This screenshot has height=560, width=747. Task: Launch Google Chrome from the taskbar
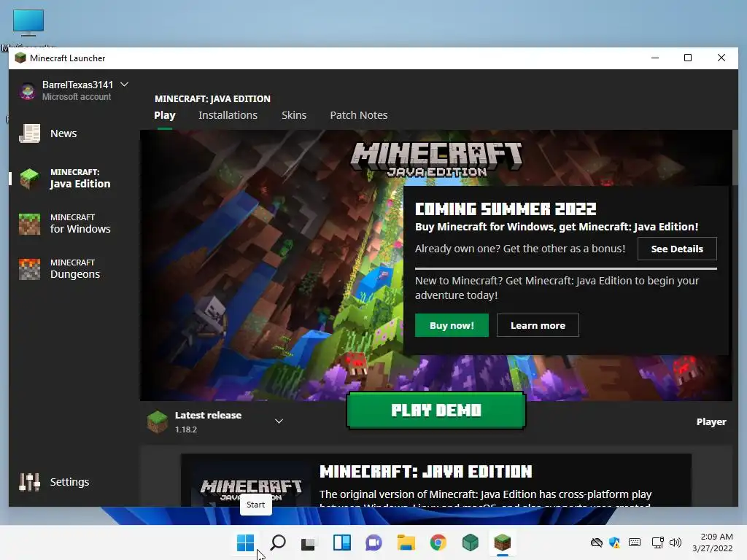(x=438, y=542)
